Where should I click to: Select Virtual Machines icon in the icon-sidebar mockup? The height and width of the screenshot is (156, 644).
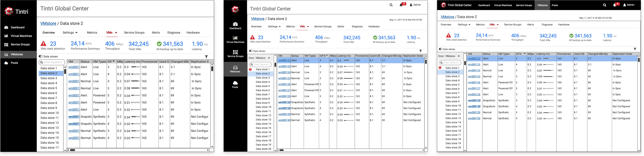[x=235, y=38]
